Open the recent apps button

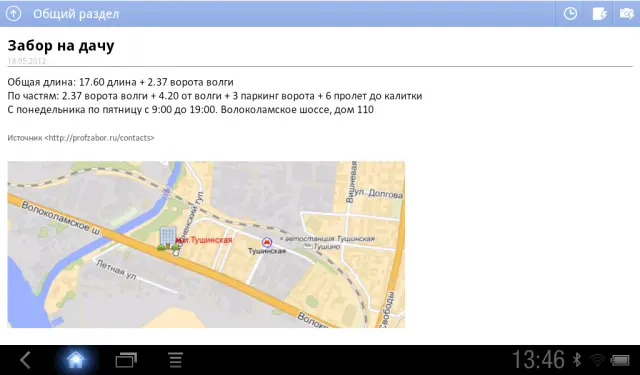tap(126, 360)
